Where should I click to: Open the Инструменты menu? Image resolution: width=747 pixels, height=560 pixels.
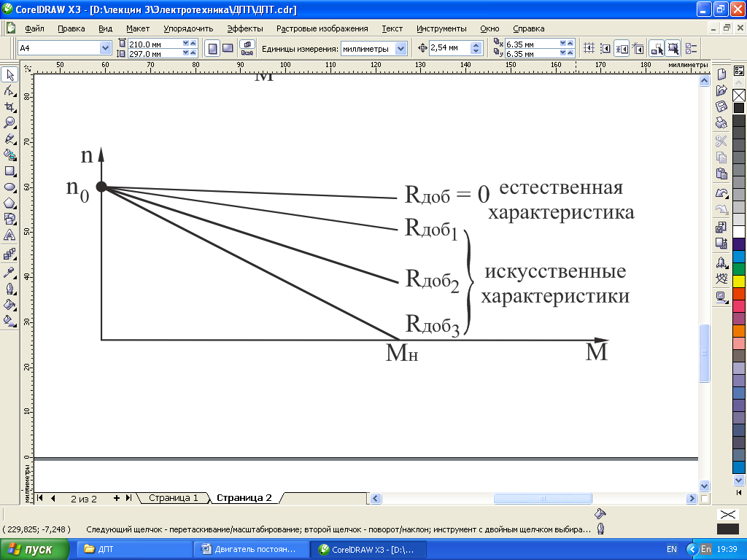[441, 28]
